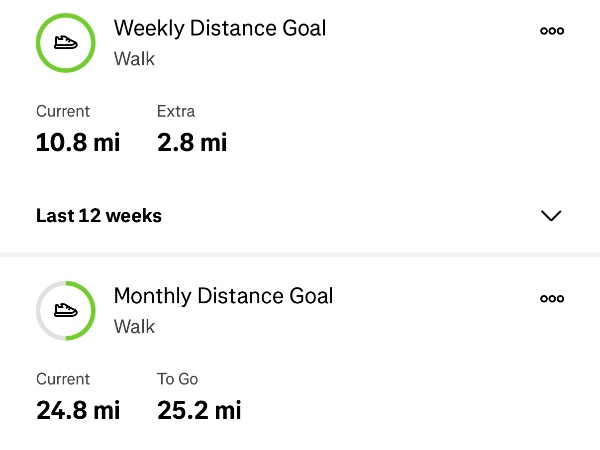This screenshot has width=600, height=450.
Task: Select the Weekly Distance Goal title
Action: pos(220,28)
